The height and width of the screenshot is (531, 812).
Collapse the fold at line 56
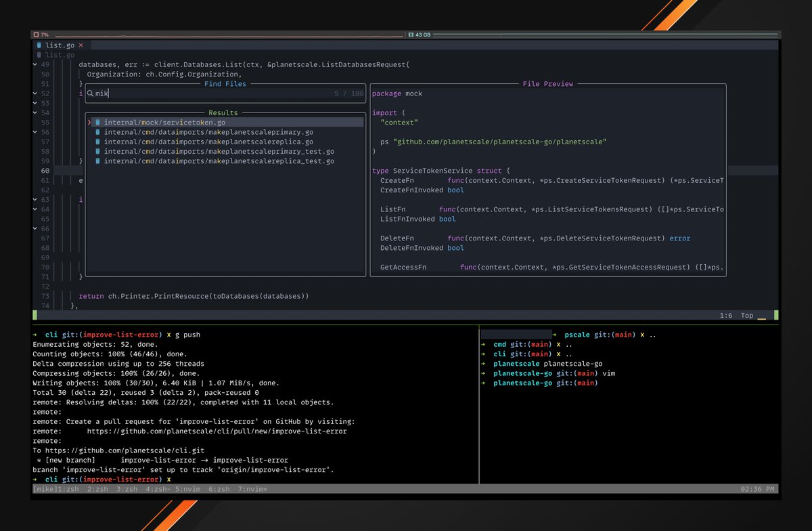[x=35, y=132]
